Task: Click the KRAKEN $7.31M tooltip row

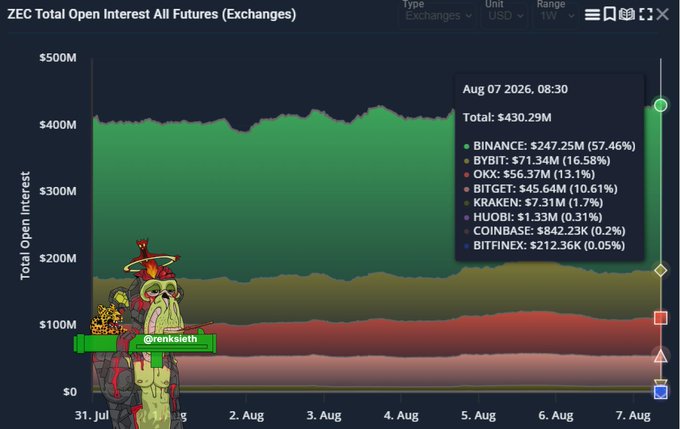Action: [533, 203]
